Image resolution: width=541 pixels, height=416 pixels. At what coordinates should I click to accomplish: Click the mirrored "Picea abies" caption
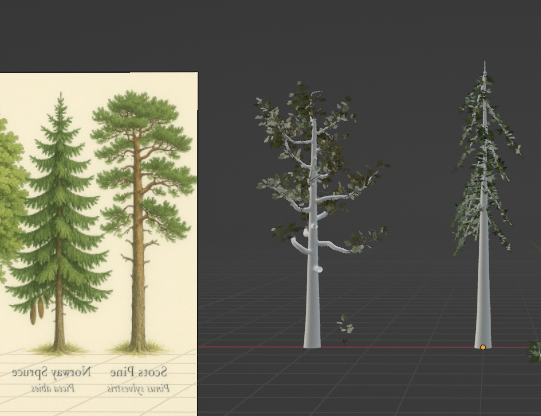[53, 388]
